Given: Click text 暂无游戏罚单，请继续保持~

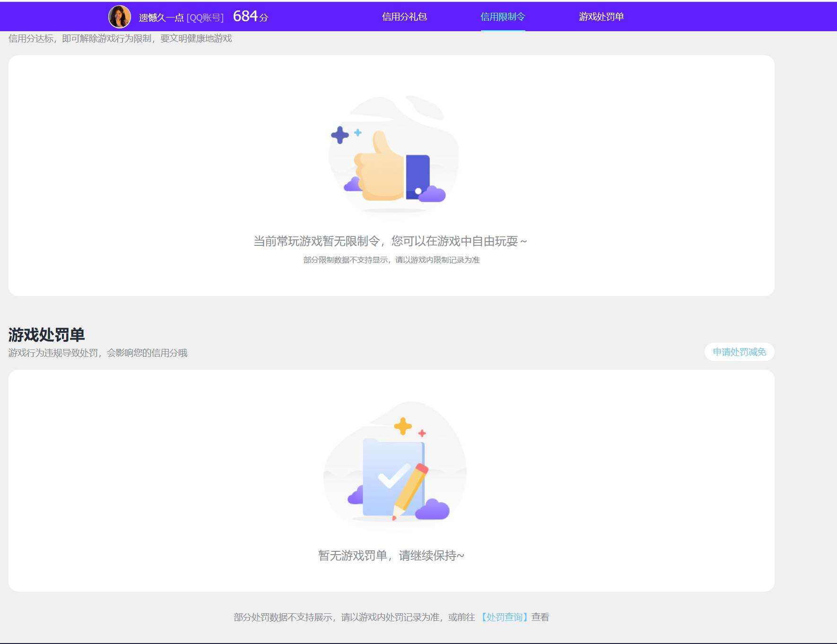Looking at the screenshot, I should [x=391, y=556].
